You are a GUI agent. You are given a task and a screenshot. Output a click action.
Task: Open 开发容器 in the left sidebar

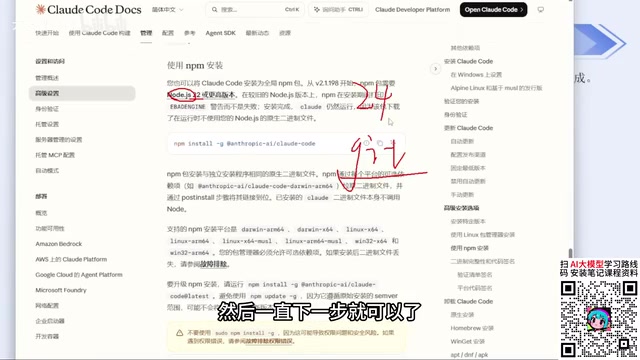tap(47, 337)
